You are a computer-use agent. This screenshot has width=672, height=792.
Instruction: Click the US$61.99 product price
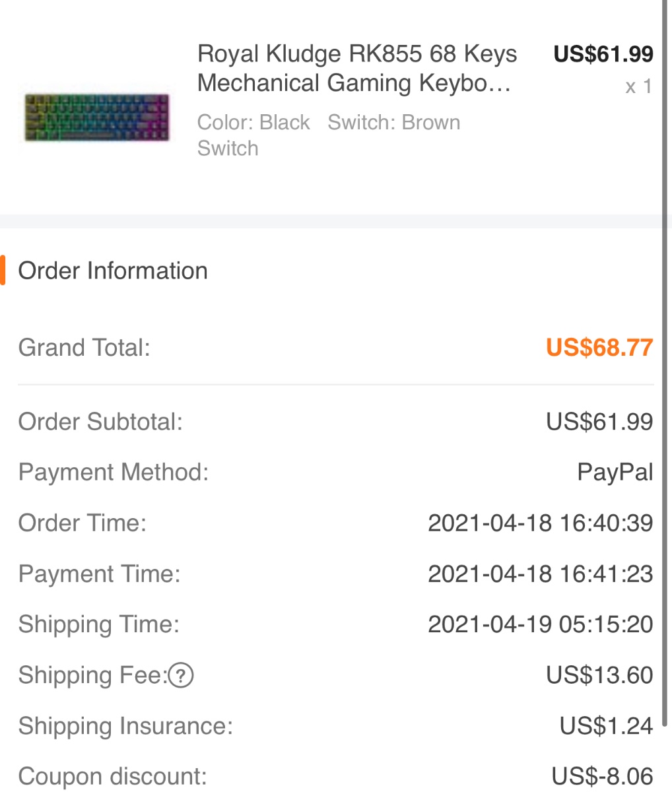click(x=603, y=53)
